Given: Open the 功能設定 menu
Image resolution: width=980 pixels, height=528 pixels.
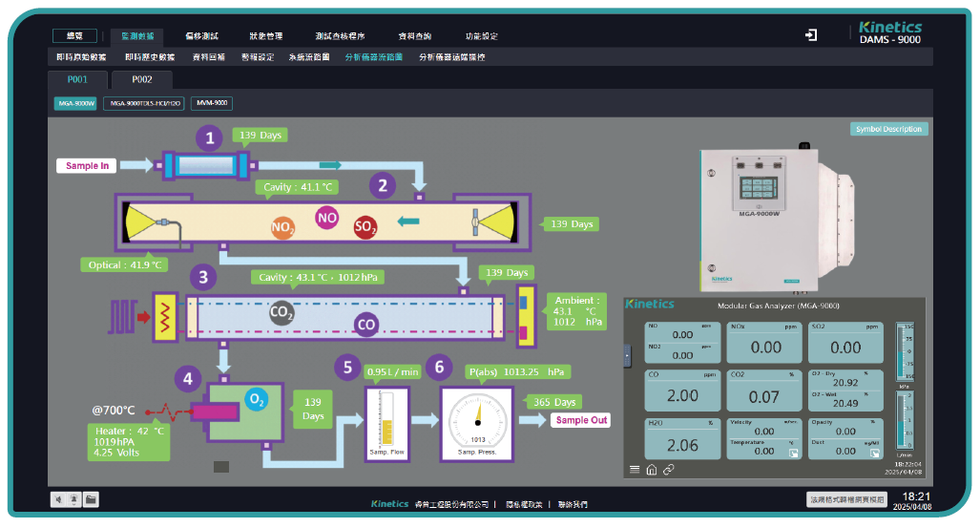Looking at the screenshot, I should pyautogui.click(x=481, y=36).
